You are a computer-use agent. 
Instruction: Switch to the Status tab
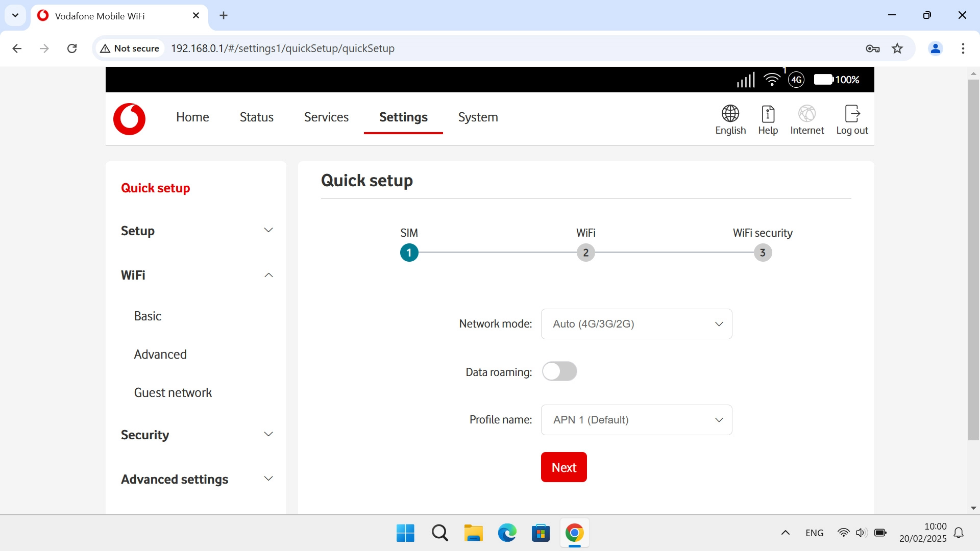tap(256, 117)
